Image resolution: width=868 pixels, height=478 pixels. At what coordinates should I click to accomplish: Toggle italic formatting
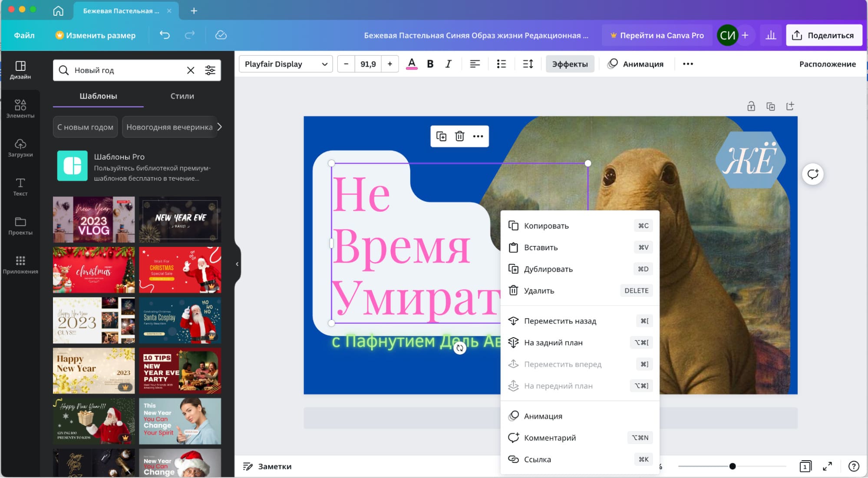[449, 64]
